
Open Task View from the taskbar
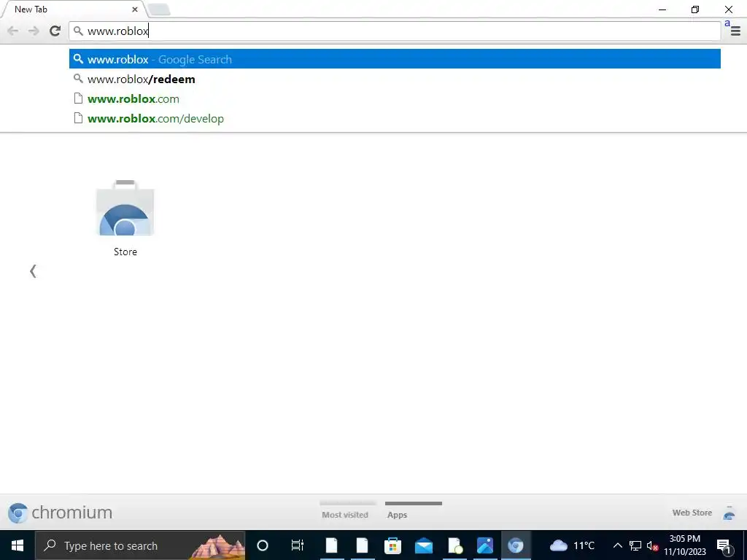pyautogui.click(x=298, y=545)
